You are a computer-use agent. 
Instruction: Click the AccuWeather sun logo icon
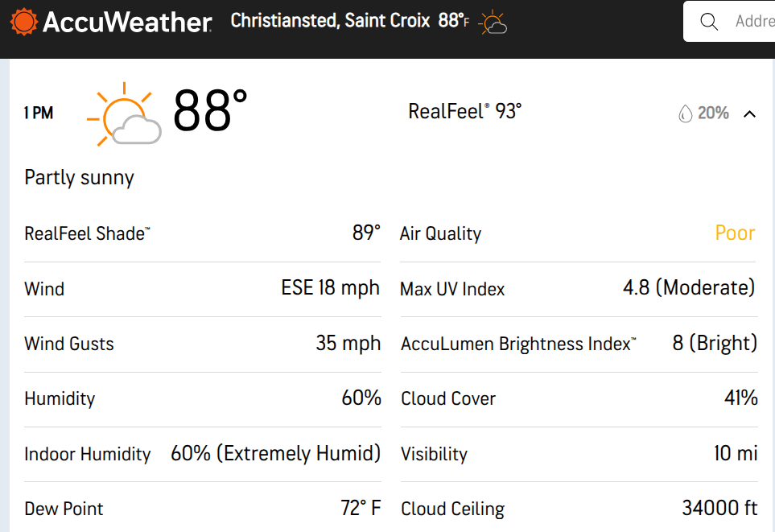pos(24,22)
